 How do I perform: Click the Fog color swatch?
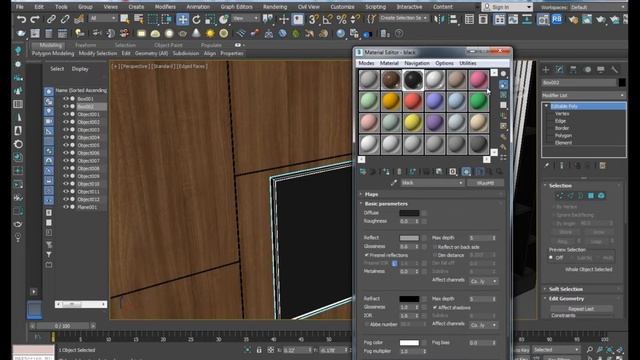click(x=409, y=343)
